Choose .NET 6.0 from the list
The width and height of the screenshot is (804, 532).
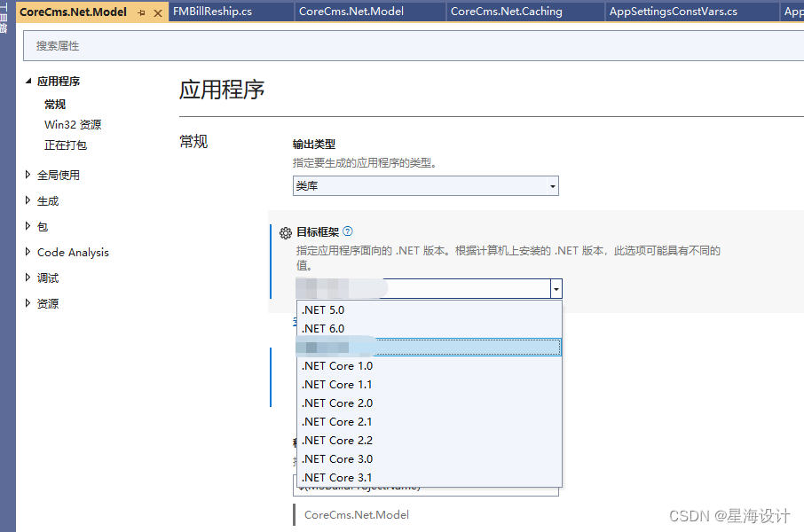click(x=430, y=329)
